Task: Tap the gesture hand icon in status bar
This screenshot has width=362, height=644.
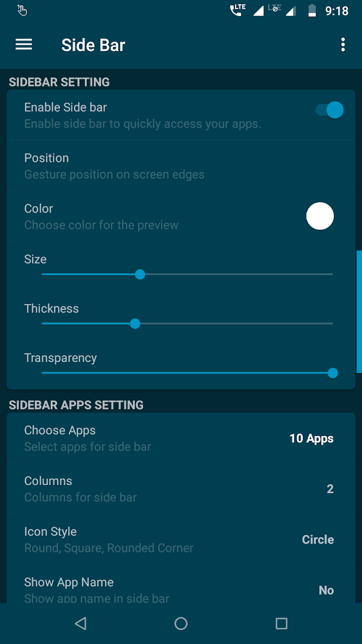Action: pos(22,10)
